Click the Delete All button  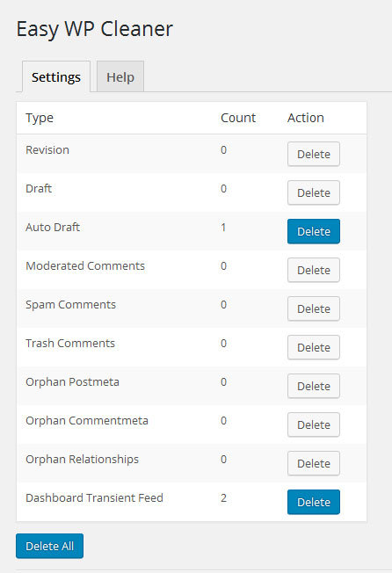[50, 546]
